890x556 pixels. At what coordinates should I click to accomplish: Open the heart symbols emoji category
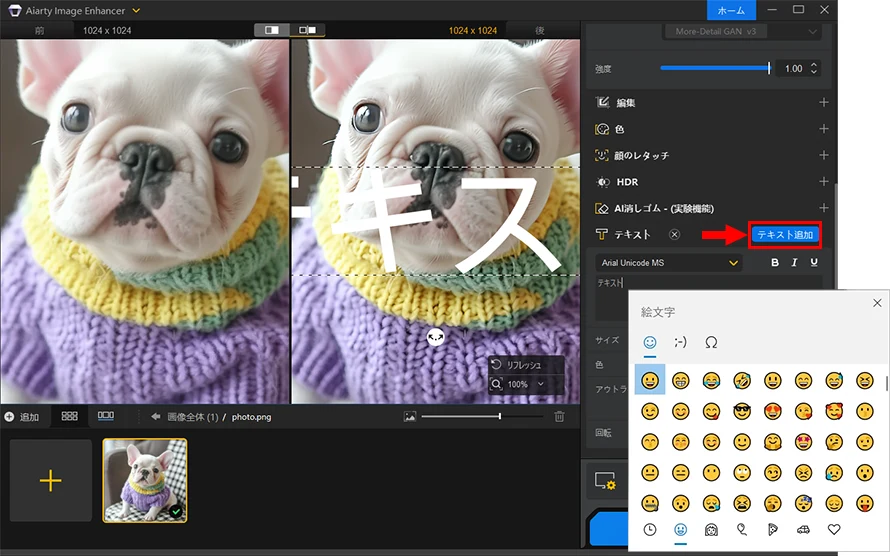point(834,529)
